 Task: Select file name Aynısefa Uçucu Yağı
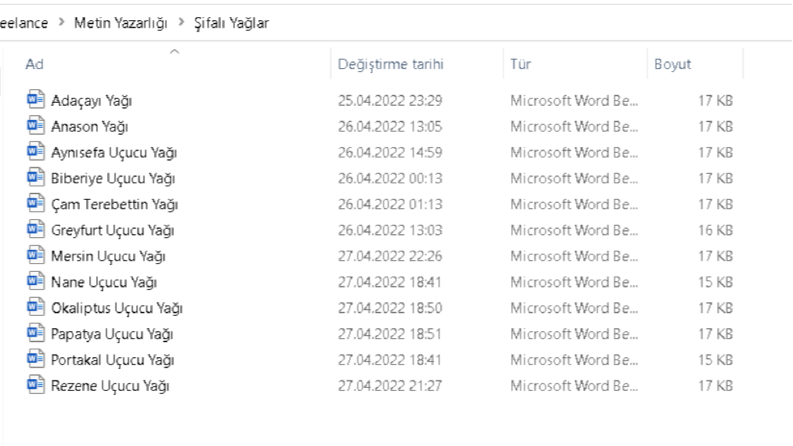pyautogui.click(x=114, y=152)
